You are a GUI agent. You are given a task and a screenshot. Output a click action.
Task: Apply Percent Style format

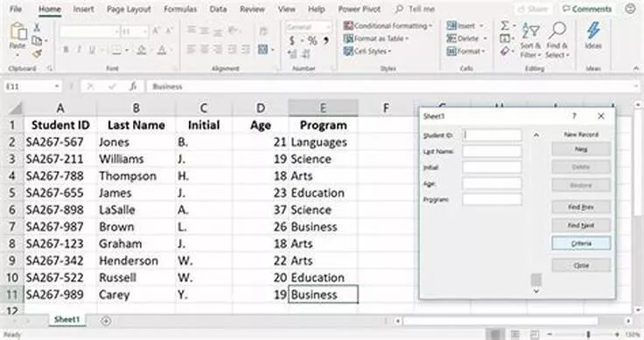coord(312,40)
